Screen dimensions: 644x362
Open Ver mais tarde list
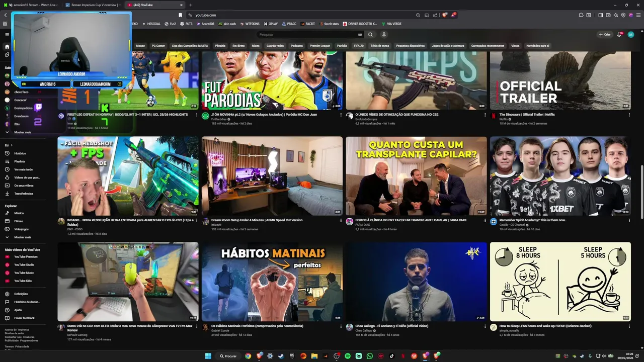(x=23, y=169)
